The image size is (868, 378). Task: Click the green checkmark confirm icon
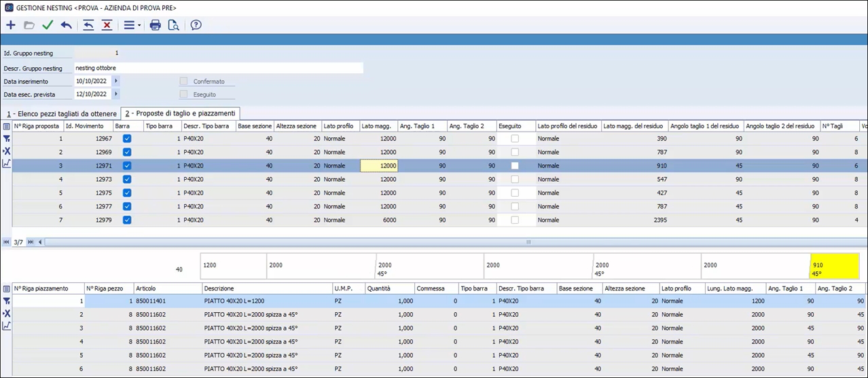(x=48, y=25)
